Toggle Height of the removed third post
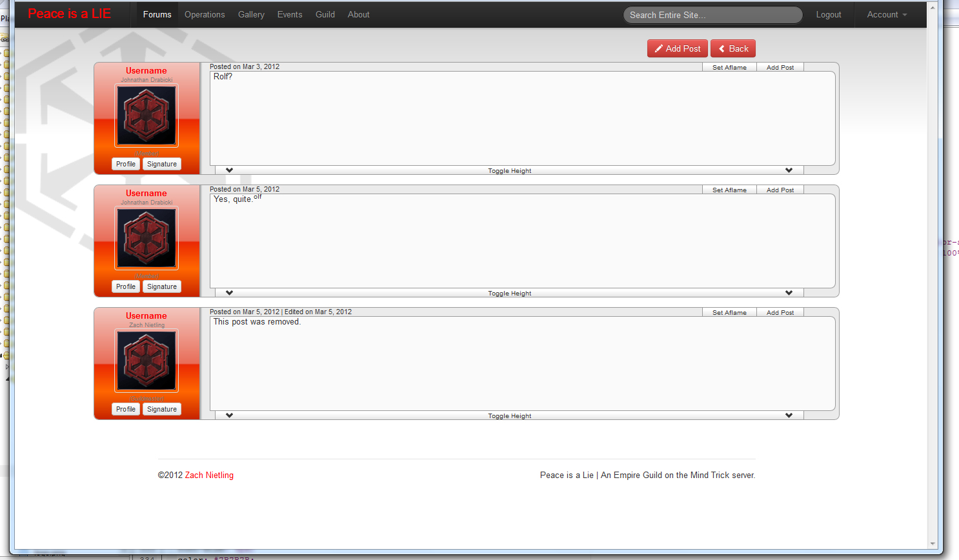Screen dimensions: 959x560 509,416
